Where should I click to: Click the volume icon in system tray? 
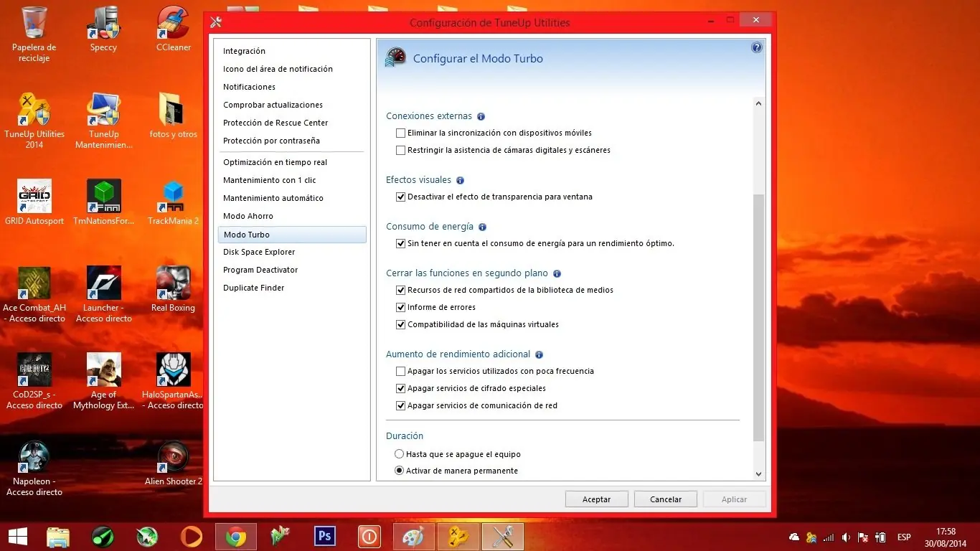(847, 537)
